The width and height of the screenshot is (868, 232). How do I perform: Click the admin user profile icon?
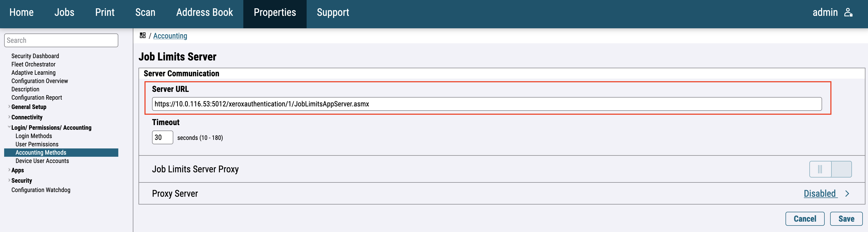[848, 12]
